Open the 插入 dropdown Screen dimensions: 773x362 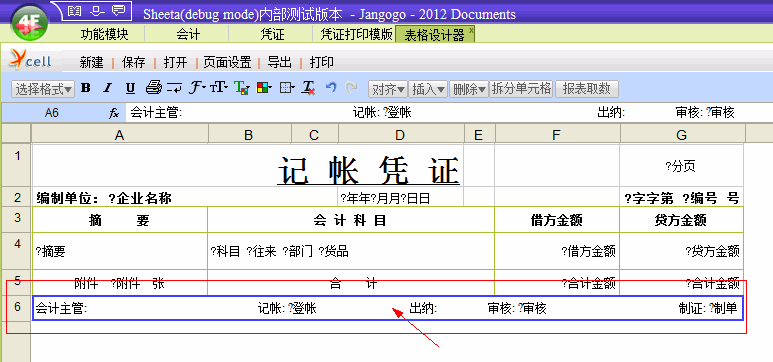pyautogui.click(x=428, y=89)
